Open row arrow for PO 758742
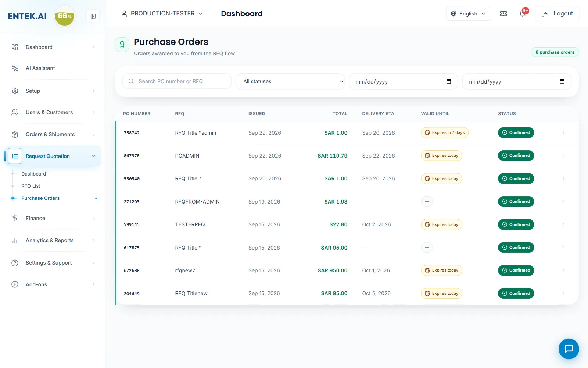 pos(563,132)
